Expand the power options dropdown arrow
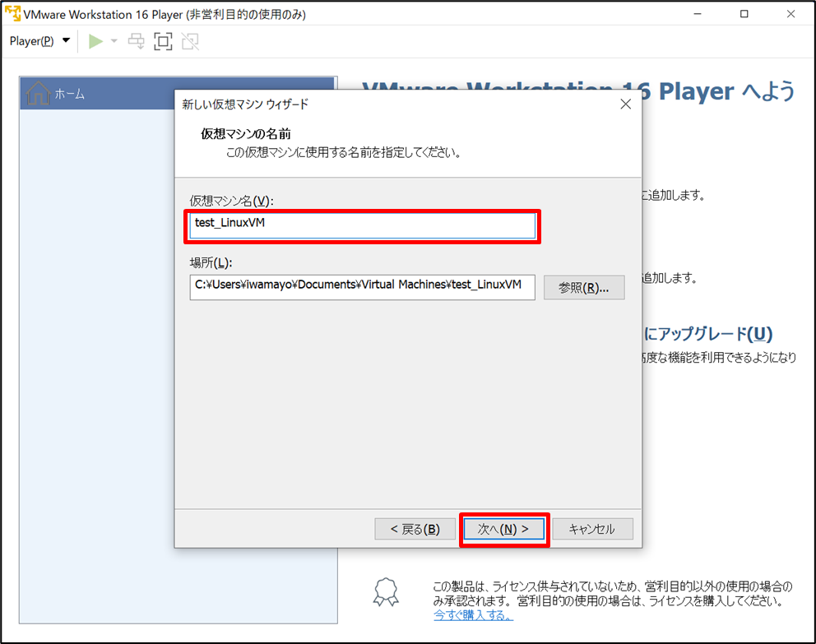Screen dimensions: 816x644 click(114, 41)
